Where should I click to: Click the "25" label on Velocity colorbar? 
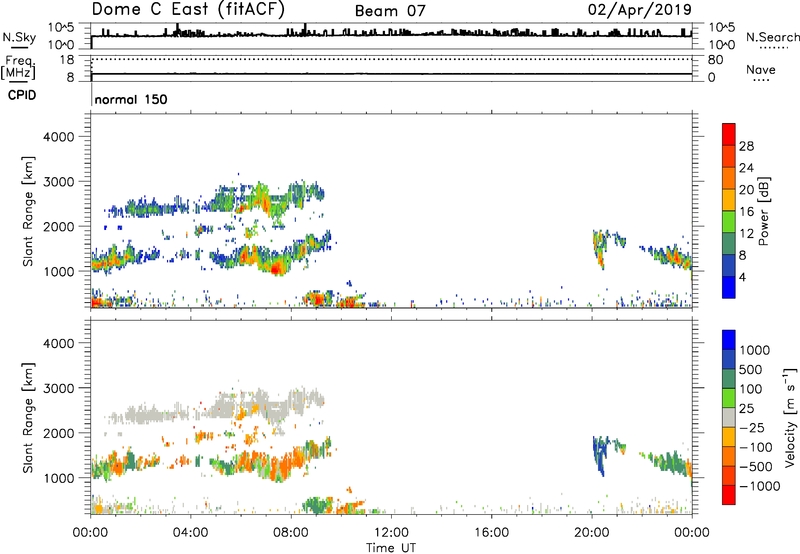[747, 409]
